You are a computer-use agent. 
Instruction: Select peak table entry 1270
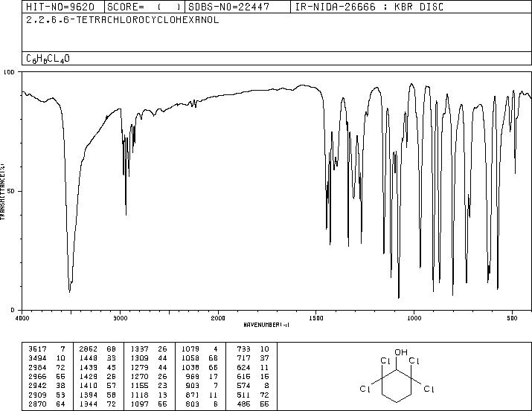click(x=139, y=376)
